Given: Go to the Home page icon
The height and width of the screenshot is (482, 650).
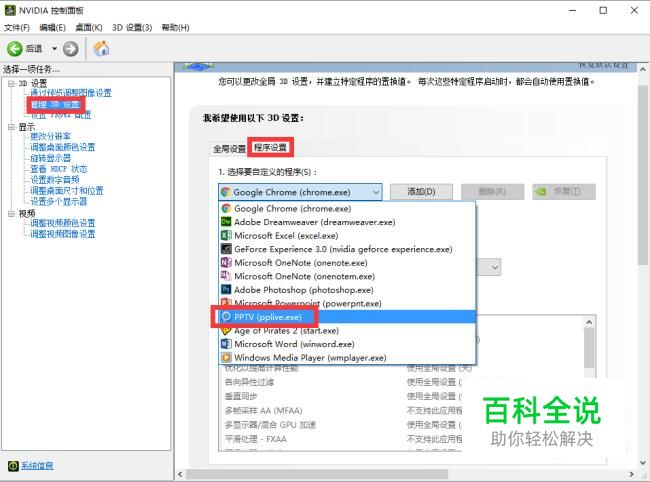Looking at the screenshot, I should point(101,48).
